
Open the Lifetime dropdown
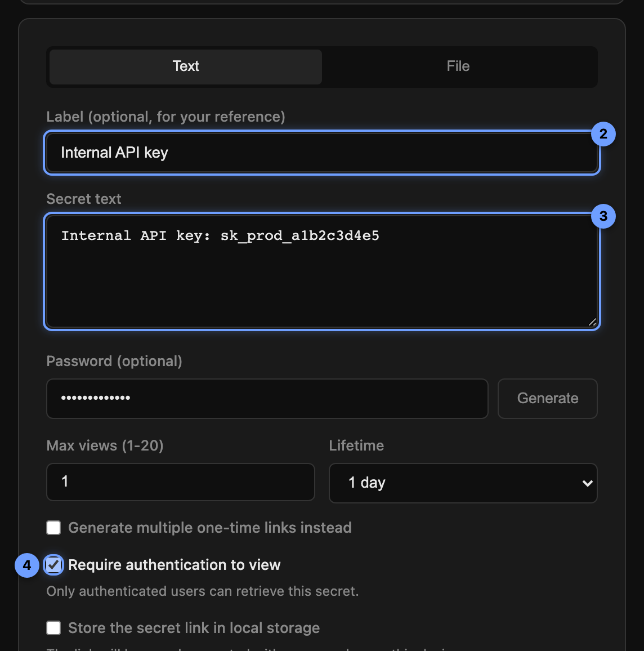(x=463, y=483)
